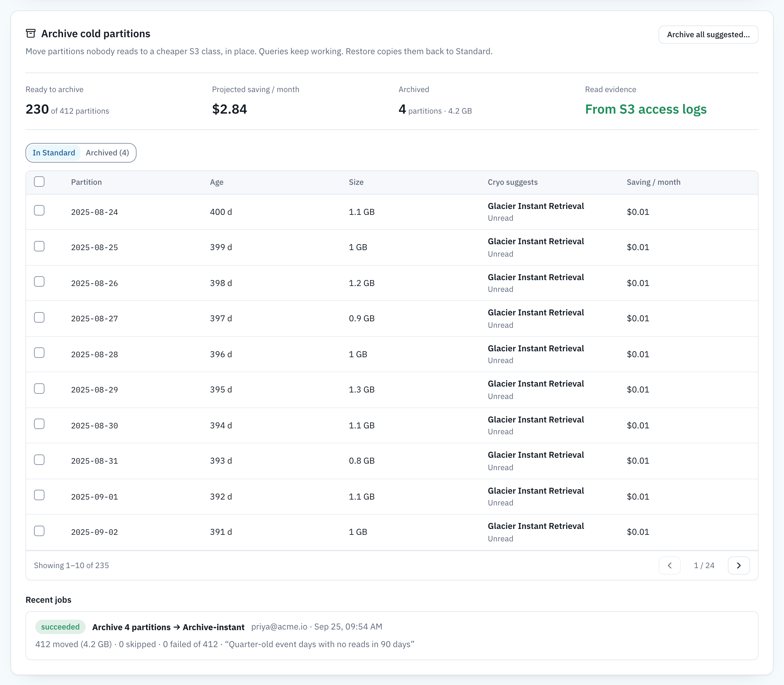This screenshot has width=784, height=685.
Task: Go to next page of partitions
Action: pos(739,566)
